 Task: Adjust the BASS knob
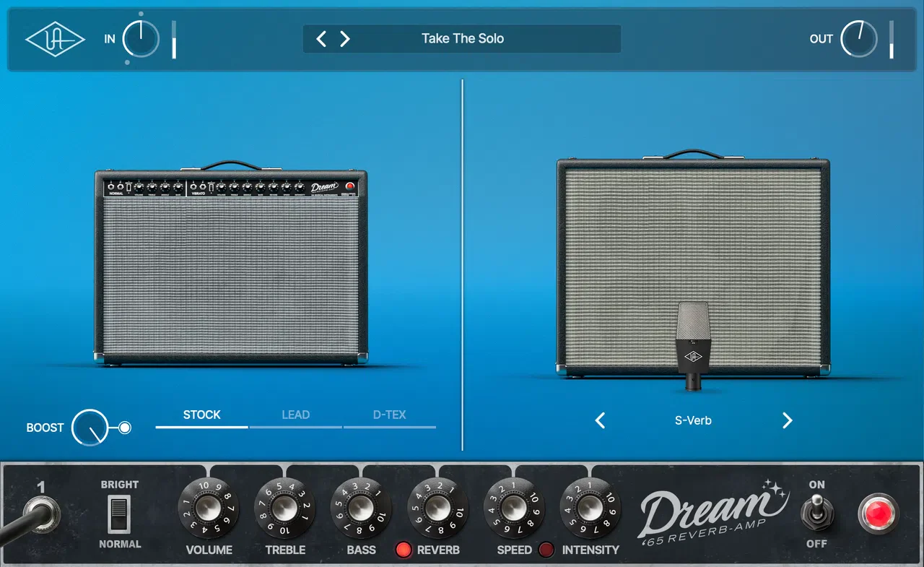click(x=361, y=510)
